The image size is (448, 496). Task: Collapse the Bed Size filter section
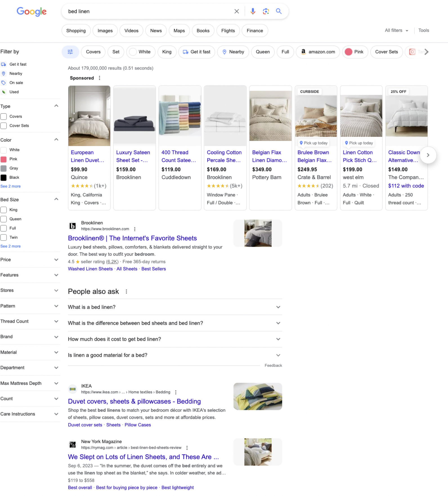coord(56,199)
